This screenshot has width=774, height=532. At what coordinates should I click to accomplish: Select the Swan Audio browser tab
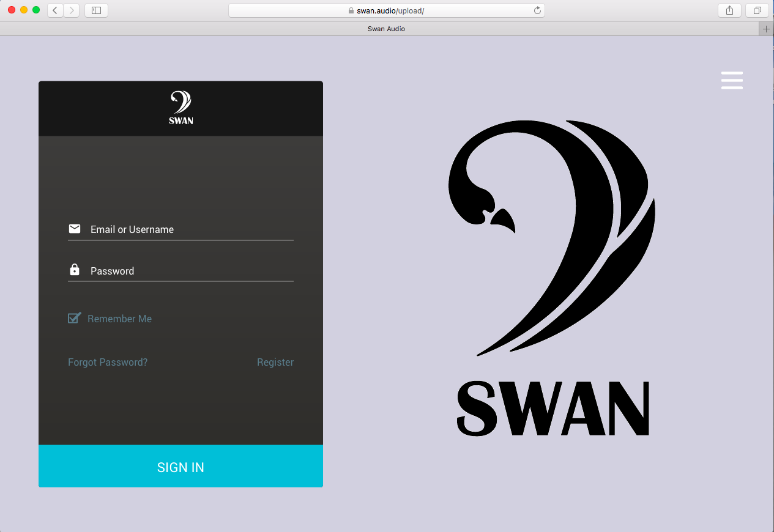[x=387, y=28]
